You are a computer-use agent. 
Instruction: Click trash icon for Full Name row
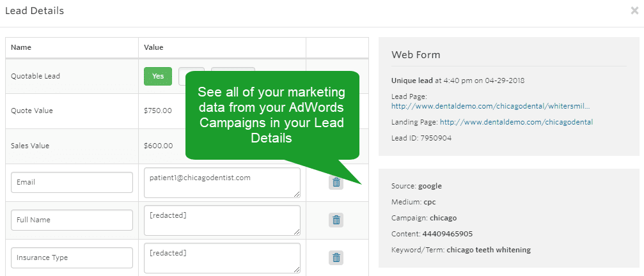336,220
